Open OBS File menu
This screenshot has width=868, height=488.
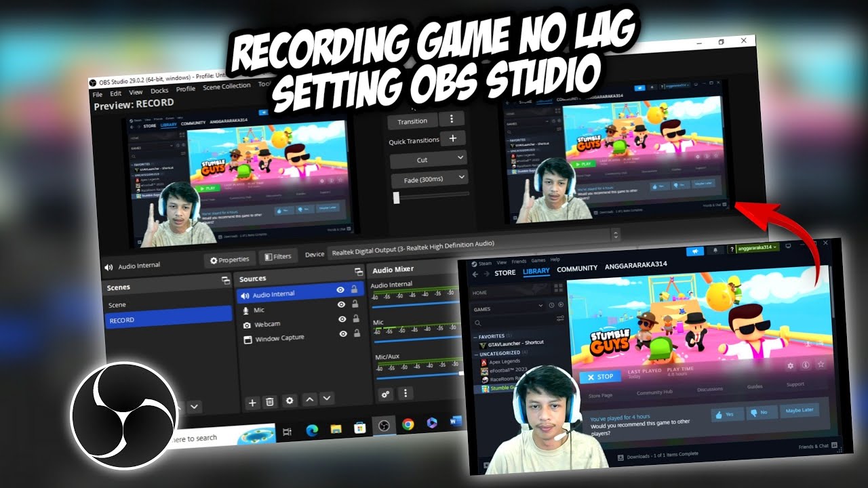pyautogui.click(x=98, y=94)
